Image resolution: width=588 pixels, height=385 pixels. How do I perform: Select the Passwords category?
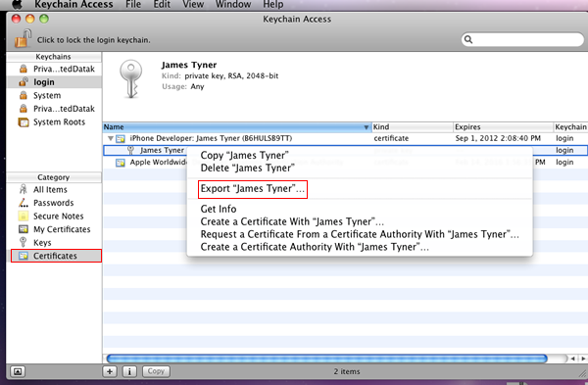click(x=54, y=203)
